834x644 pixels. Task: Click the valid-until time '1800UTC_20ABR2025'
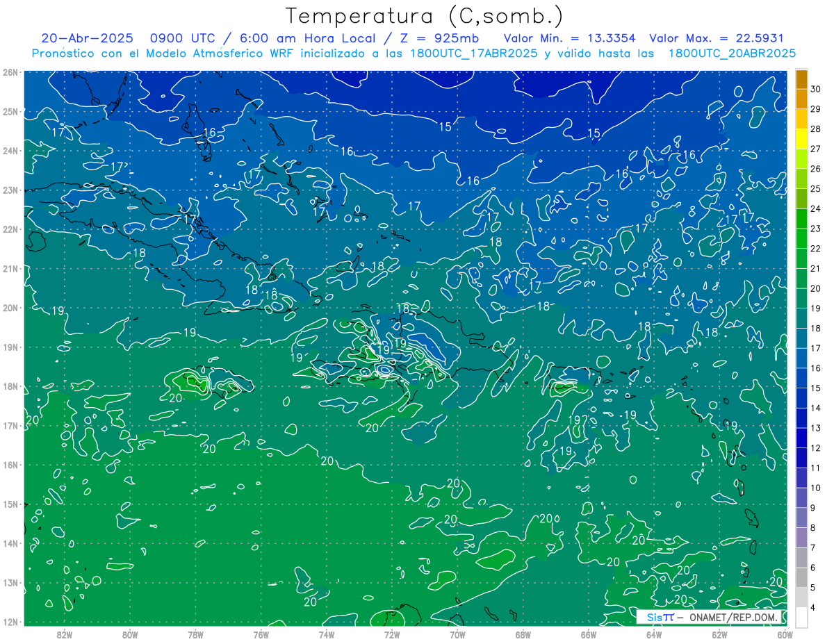[x=732, y=53]
